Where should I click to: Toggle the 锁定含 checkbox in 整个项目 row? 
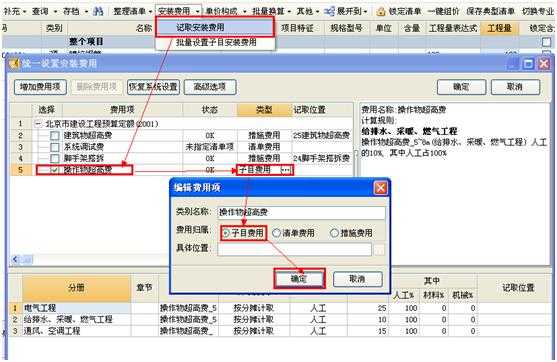546,42
